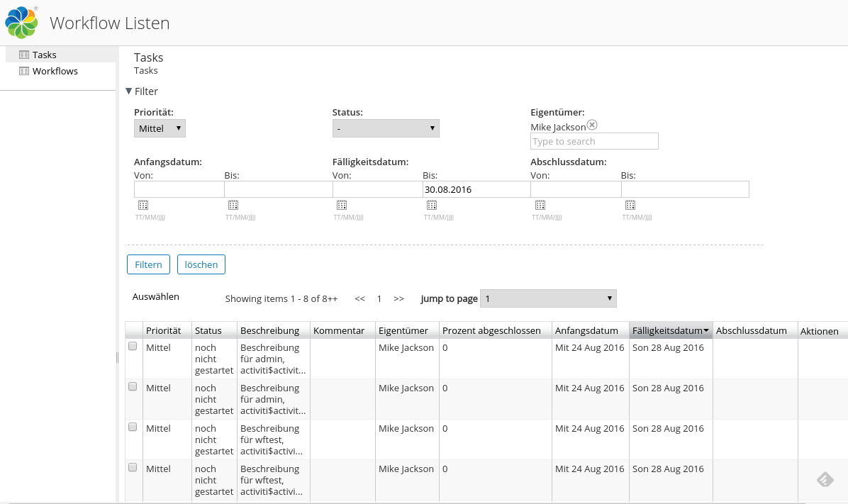
Task: Open calendar for Abschlussdatum Von
Action: pos(540,205)
